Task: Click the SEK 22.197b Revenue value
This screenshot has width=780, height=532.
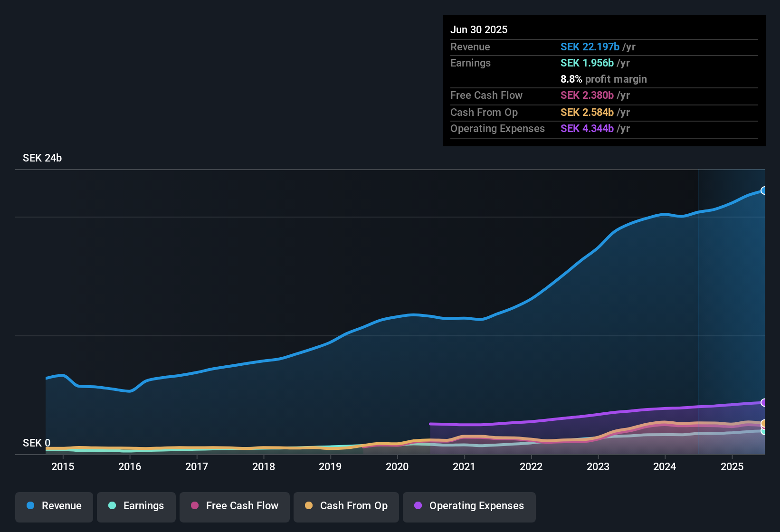Action: pyautogui.click(x=590, y=47)
